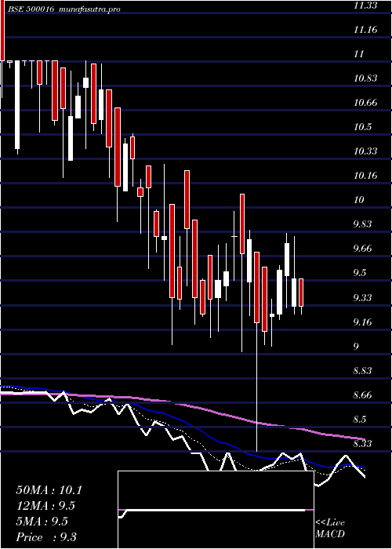Click the 10.83 price axis label

click(365, 78)
